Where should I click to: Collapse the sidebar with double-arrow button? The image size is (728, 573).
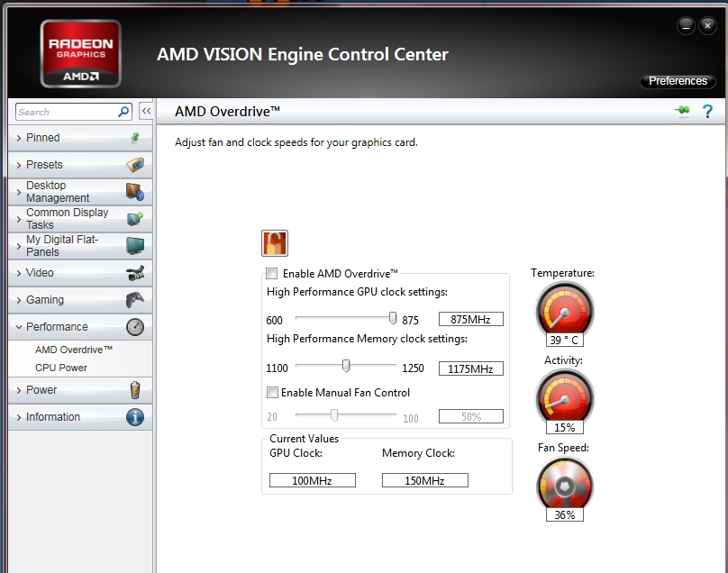pyautogui.click(x=146, y=111)
